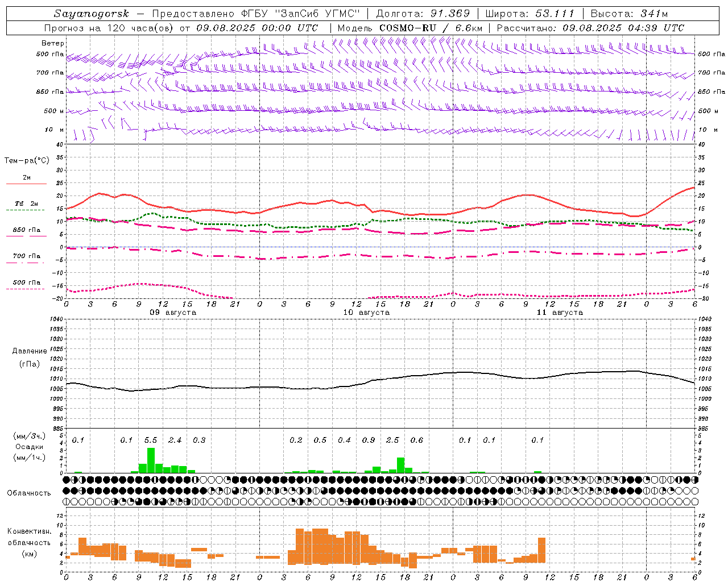
Task: Click the 'Давление' pressure panel label
Action: click(x=30, y=351)
